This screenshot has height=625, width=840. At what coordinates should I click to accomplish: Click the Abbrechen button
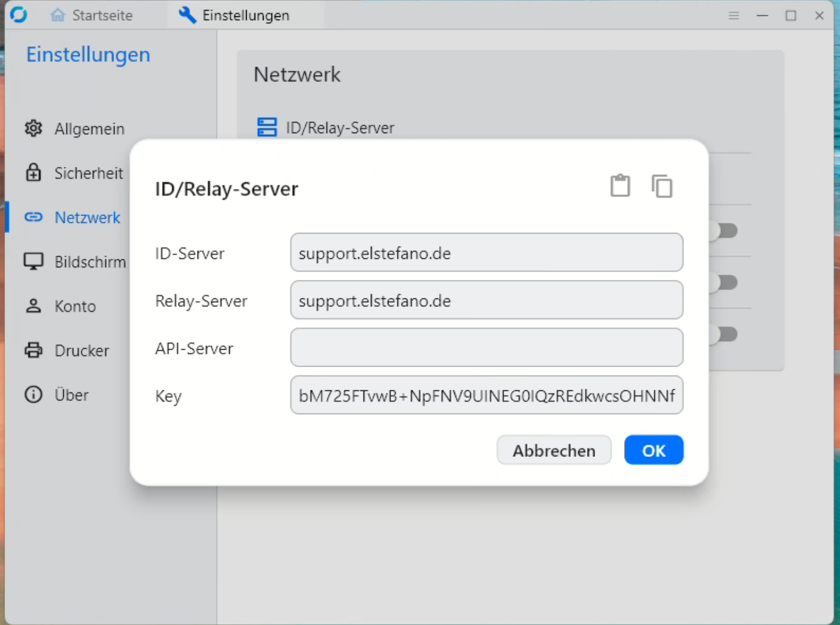[554, 450]
